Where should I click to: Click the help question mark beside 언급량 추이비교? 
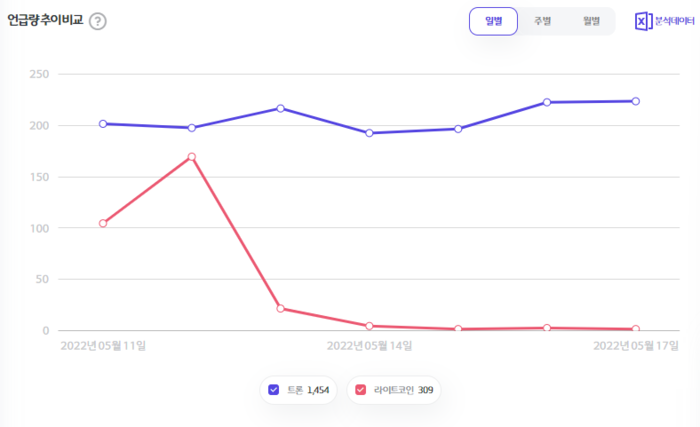pyautogui.click(x=97, y=21)
